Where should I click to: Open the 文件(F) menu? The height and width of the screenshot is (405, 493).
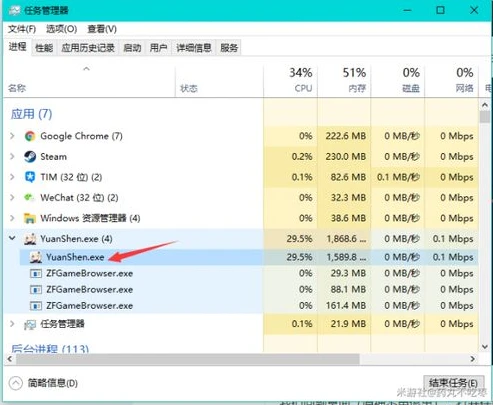click(22, 29)
